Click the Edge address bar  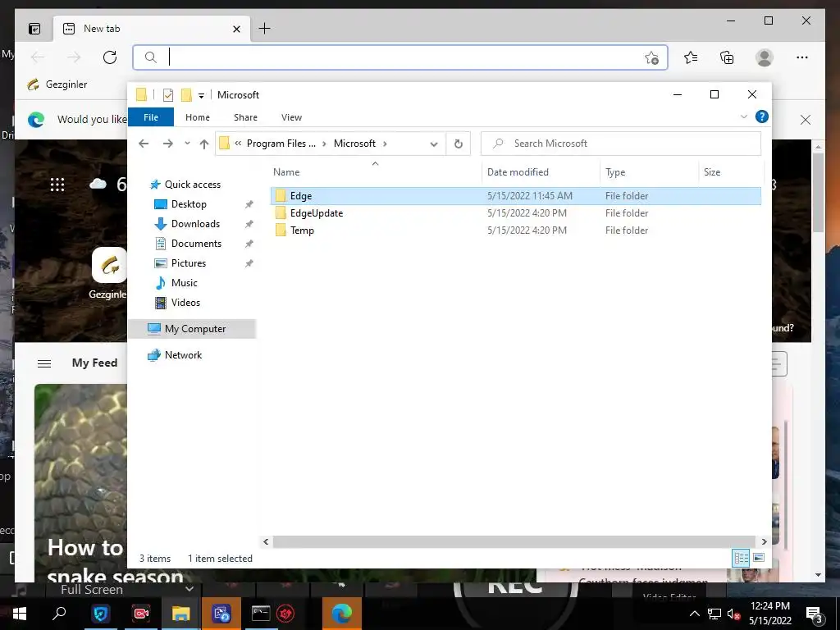tap(399, 57)
